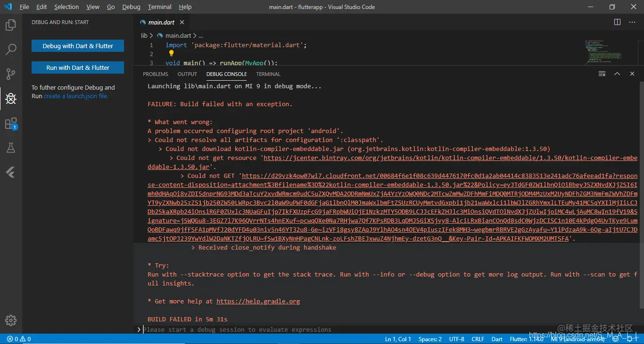Select the main.dart editor tab

[x=161, y=22]
